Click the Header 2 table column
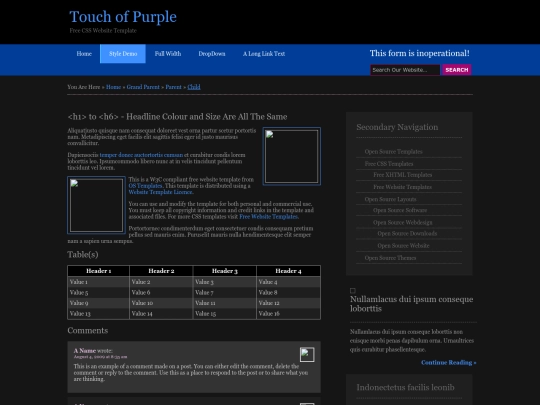The image size is (540, 405). click(161, 271)
